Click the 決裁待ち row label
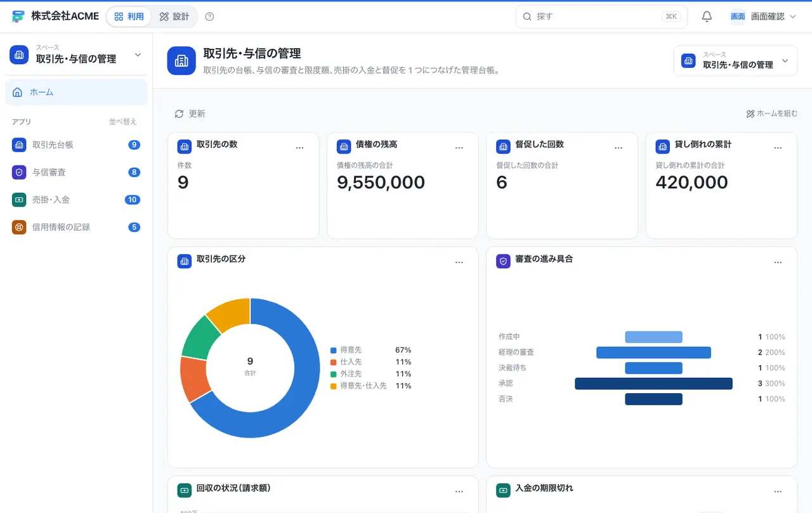Image resolution: width=812 pixels, height=513 pixels. 512,368
